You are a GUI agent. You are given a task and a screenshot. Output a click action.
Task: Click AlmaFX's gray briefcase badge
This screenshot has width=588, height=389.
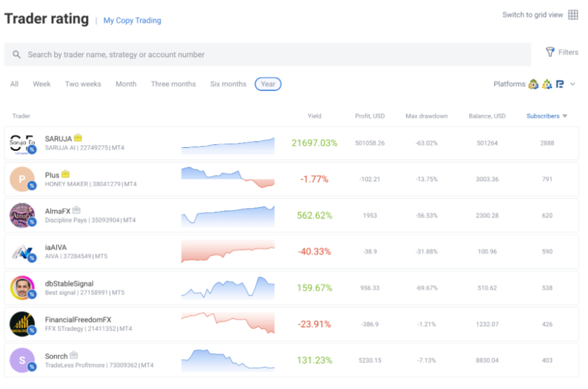(77, 210)
